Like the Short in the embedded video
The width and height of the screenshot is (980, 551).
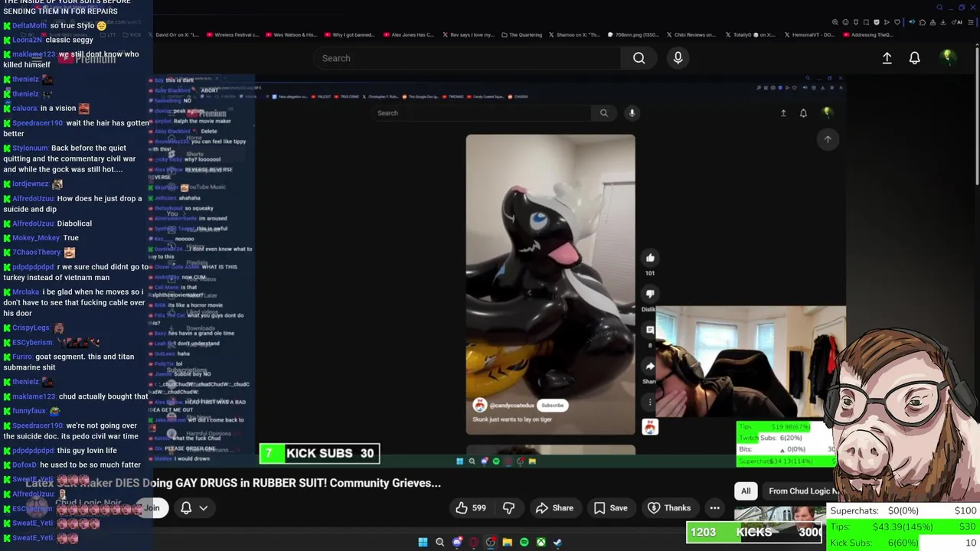click(650, 258)
